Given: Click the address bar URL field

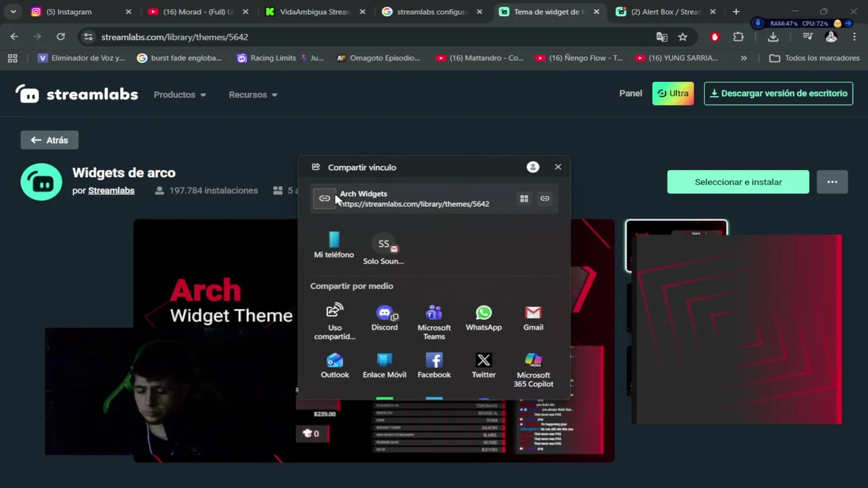Looking at the screenshot, I should coord(373,37).
